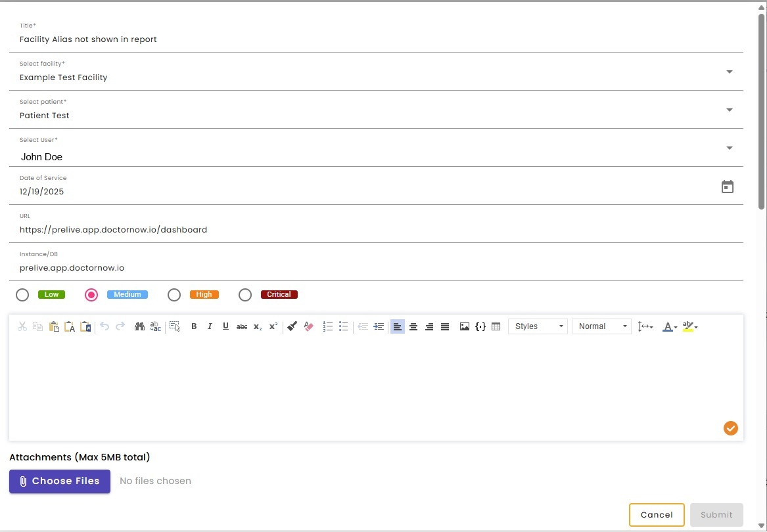The width and height of the screenshot is (767, 532).
Task: Center align the text
Action: tap(413, 326)
